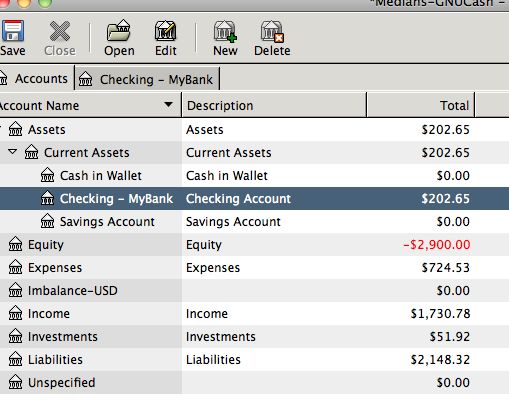Select the Checking - MyBank account name

[x=116, y=199]
